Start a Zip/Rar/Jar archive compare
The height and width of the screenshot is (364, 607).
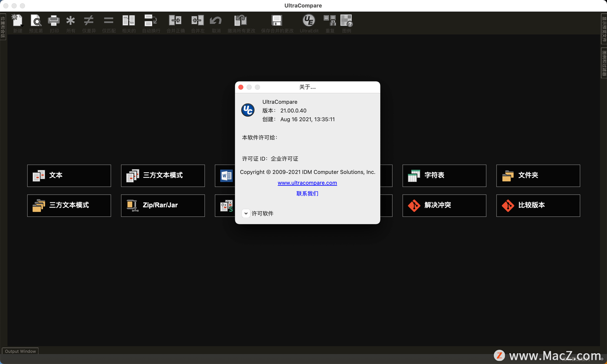click(163, 206)
